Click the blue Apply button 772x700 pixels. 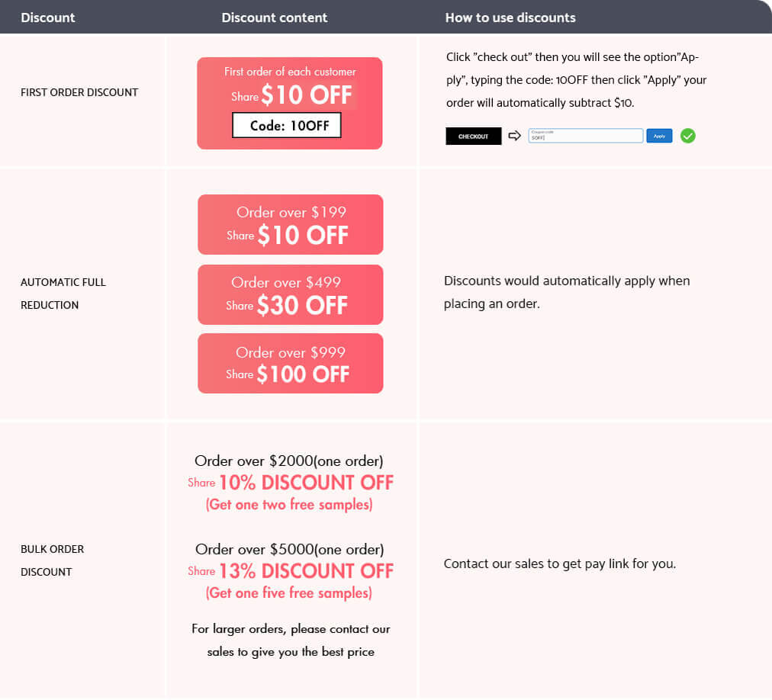(659, 136)
